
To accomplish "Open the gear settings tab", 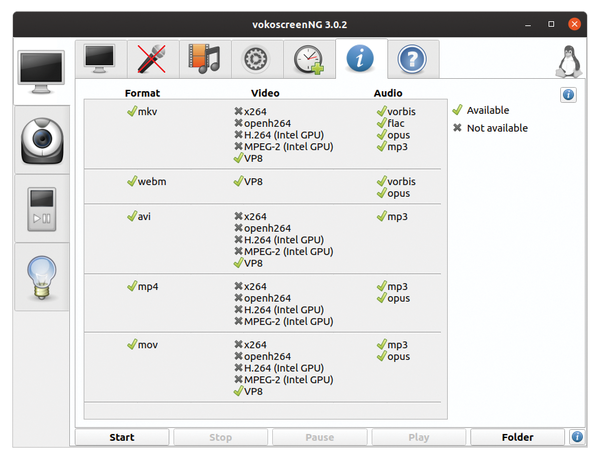I will click(257, 59).
